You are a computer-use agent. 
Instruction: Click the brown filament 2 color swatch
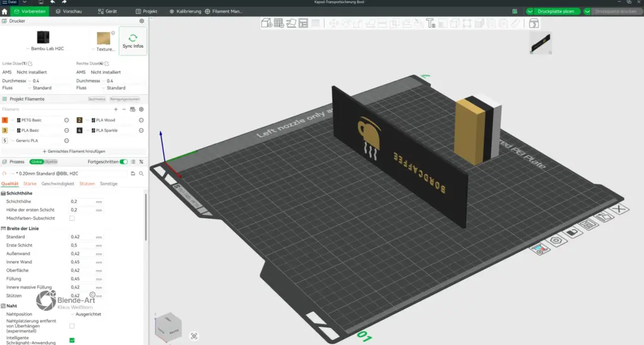pos(79,120)
